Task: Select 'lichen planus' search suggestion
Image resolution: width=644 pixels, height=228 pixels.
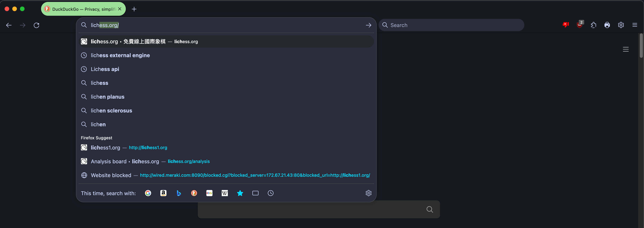Action: pos(108,97)
